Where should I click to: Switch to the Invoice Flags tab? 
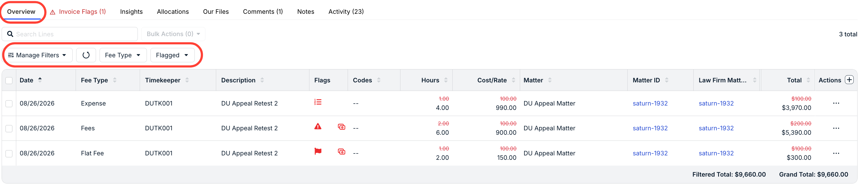coord(78,12)
